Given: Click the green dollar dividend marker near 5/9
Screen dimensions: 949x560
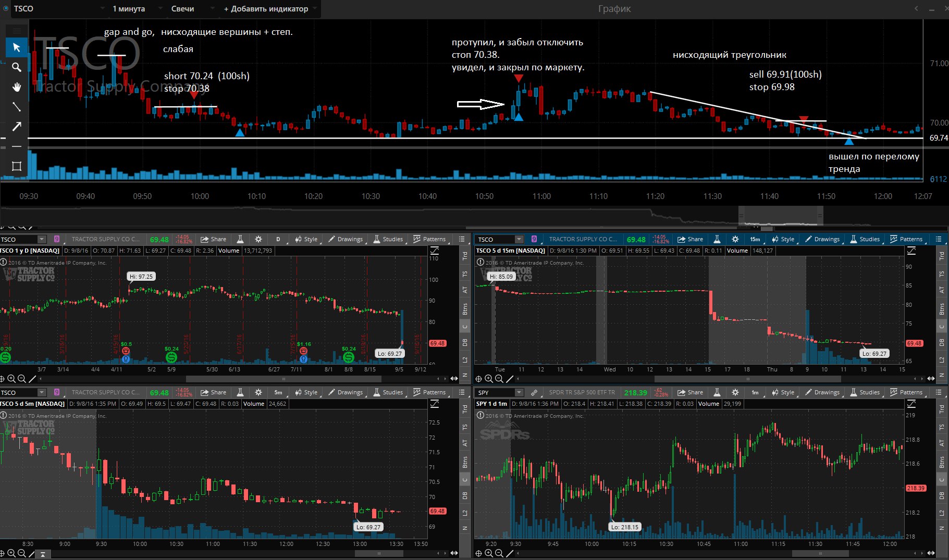Looking at the screenshot, I should [x=171, y=357].
